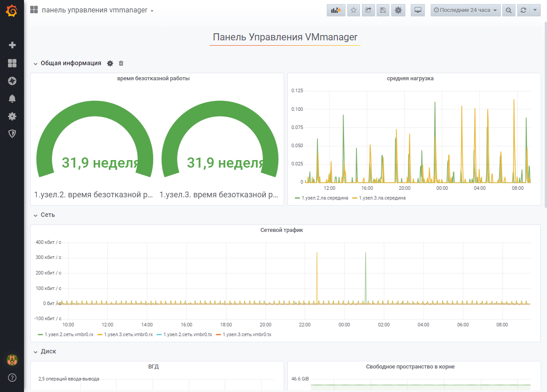
Task: Save the dashboard with floppy icon
Action: (382, 10)
